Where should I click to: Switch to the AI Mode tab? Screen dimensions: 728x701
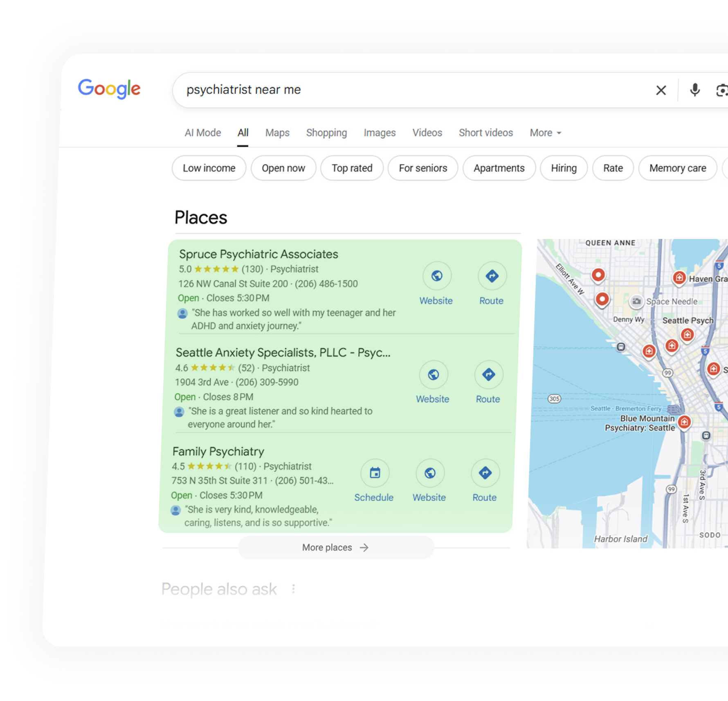[202, 133]
